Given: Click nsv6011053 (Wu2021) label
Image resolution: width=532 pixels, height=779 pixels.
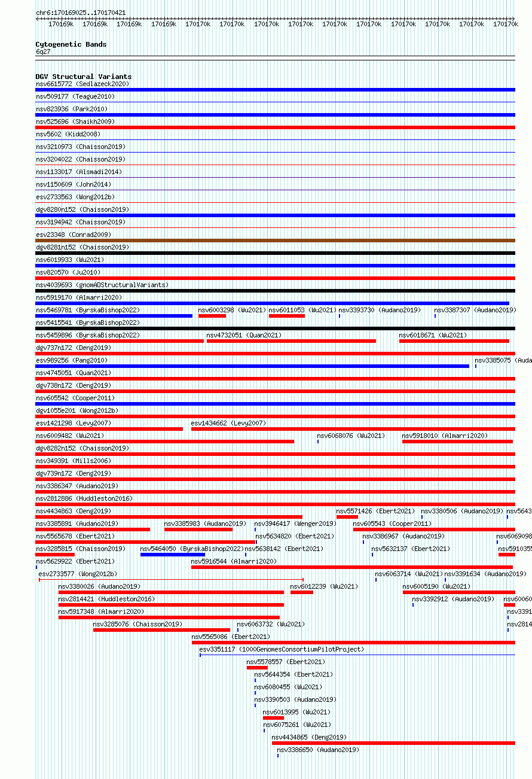Looking at the screenshot, I should pyautogui.click(x=302, y=310).
